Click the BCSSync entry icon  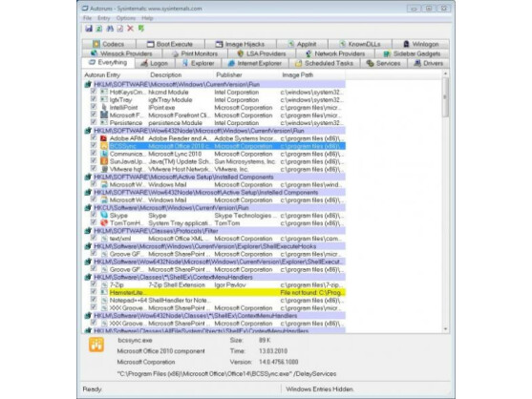tap(104, 146)
